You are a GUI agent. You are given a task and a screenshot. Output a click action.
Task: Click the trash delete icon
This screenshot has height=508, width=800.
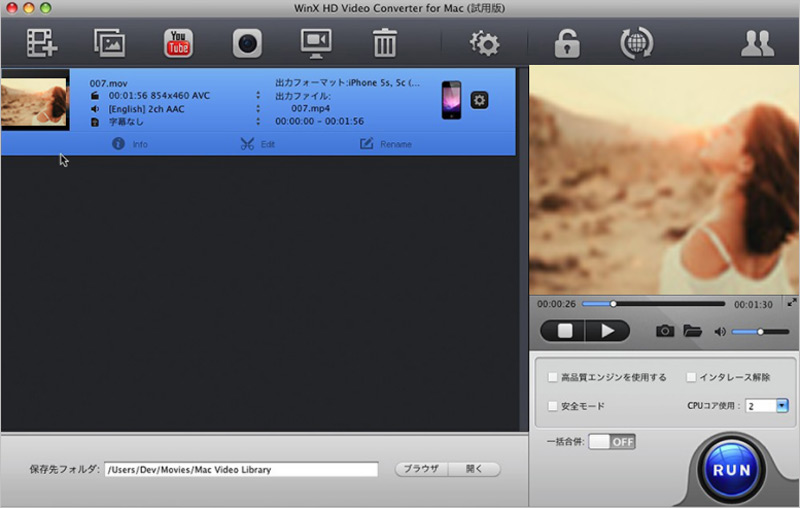pos(384,43)
